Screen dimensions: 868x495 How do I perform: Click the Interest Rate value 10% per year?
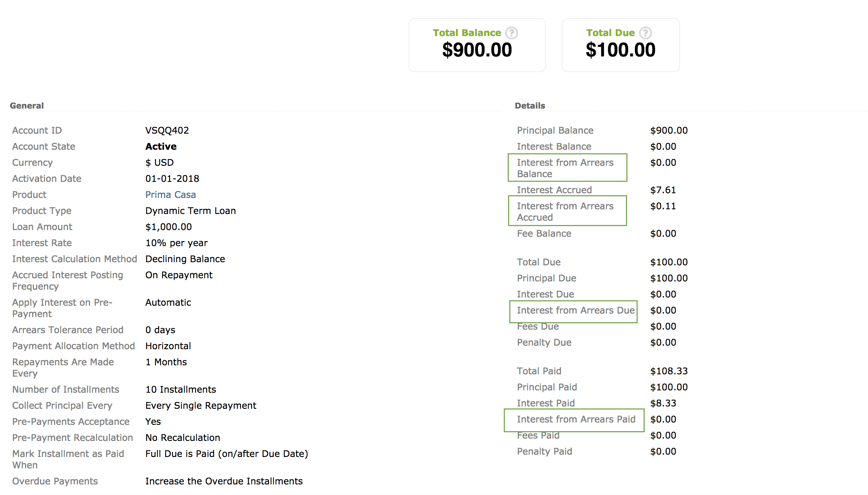[x=176, y=243]
